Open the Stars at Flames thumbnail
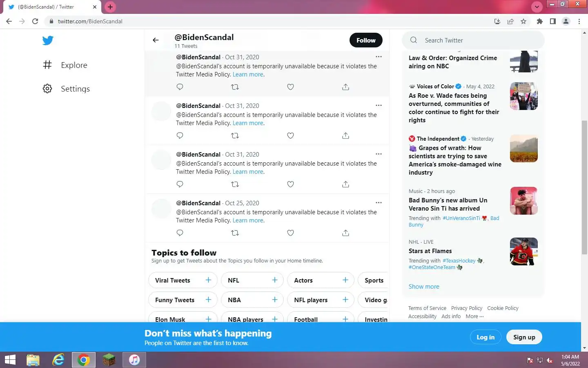588x368 pixels. coord(524,251)
